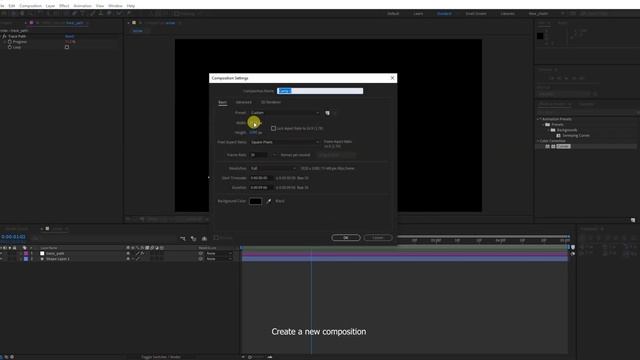
Task: Switch to the 3D Renderer tab
Action: click(x=271, y=102)
